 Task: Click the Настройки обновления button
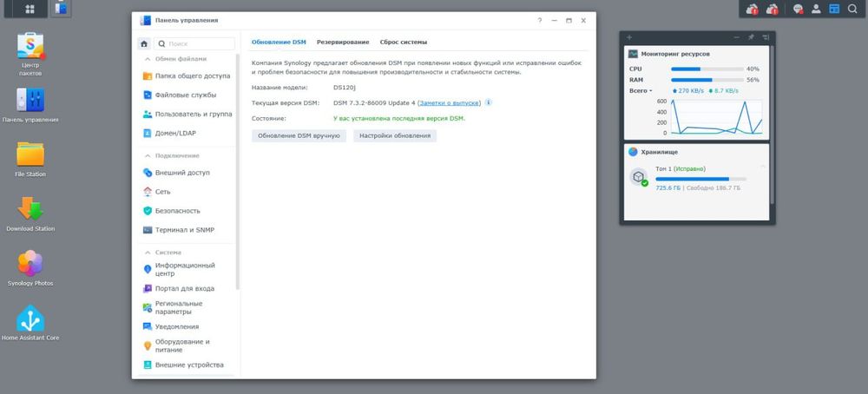(395, 135)
